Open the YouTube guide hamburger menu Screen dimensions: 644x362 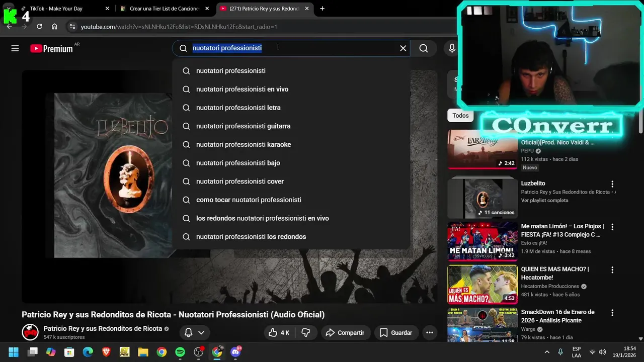[15, 48]
